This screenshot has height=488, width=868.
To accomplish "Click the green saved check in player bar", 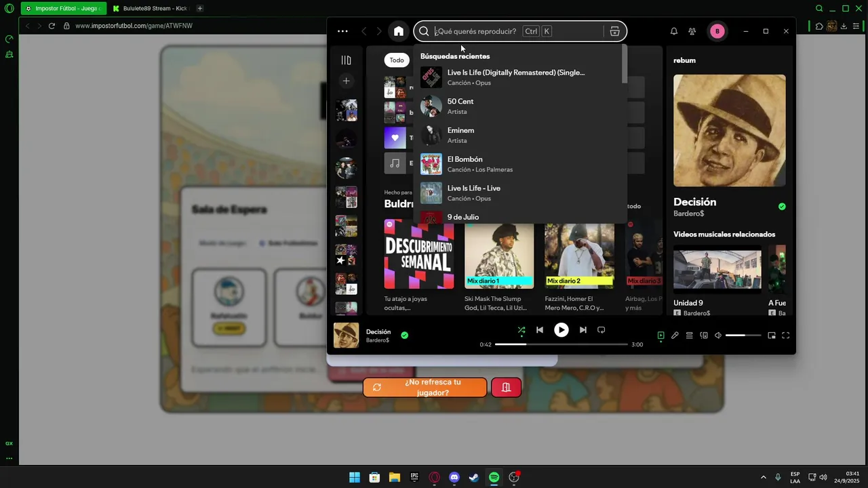I will point(404,335).
